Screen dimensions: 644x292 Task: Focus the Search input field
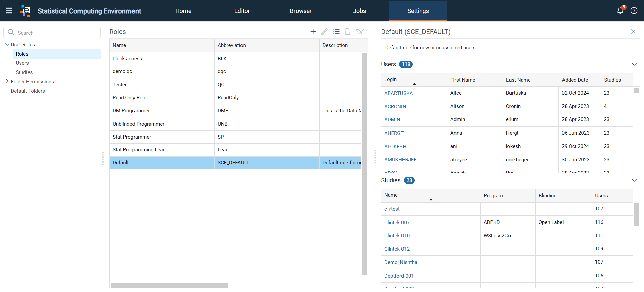[52, 33]
